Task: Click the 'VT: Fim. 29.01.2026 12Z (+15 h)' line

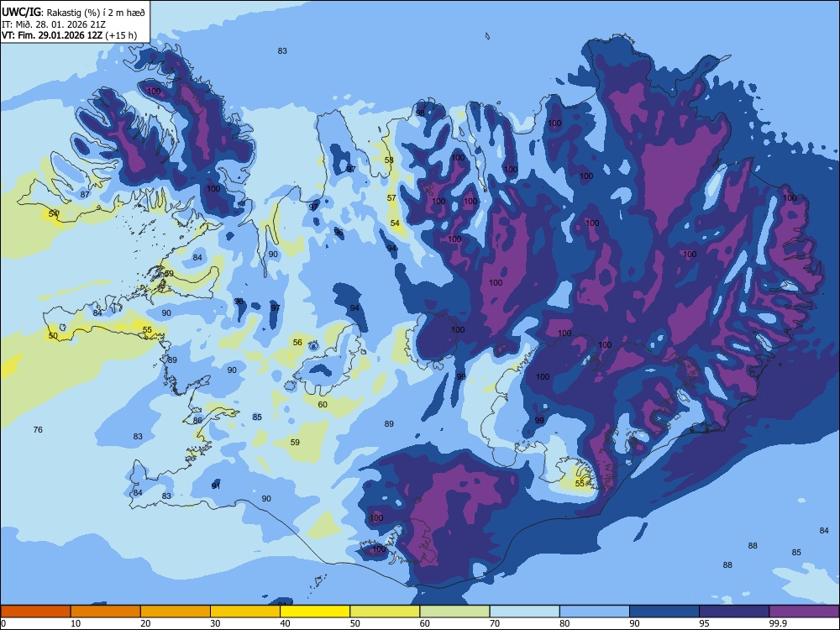Action: click(69, 35)
